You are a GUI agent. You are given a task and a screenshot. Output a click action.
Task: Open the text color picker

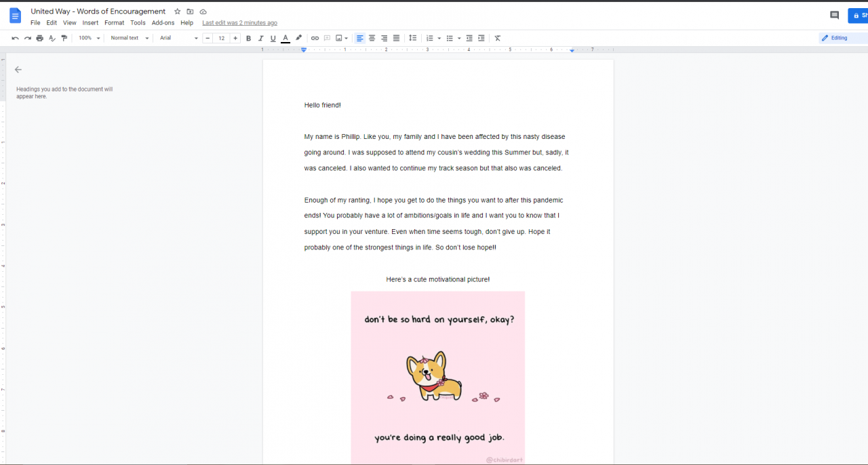pos(285,38)
